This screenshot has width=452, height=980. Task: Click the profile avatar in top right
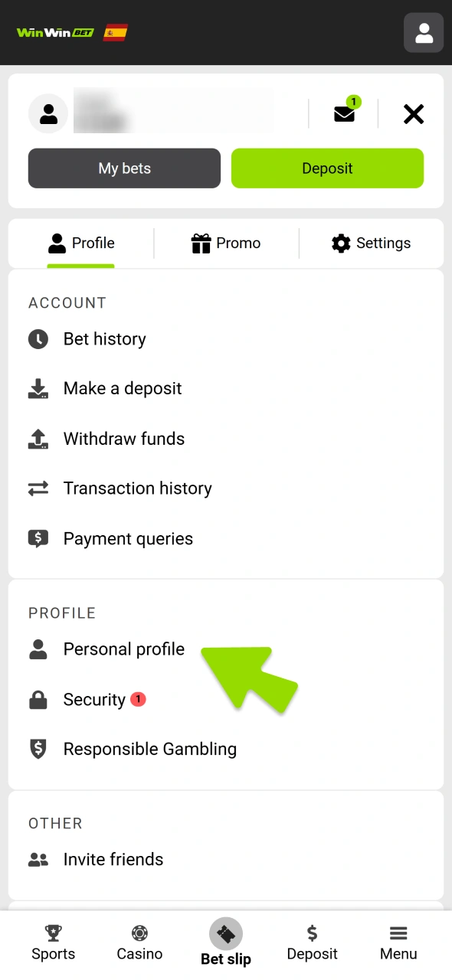click(x=423, y=32)
